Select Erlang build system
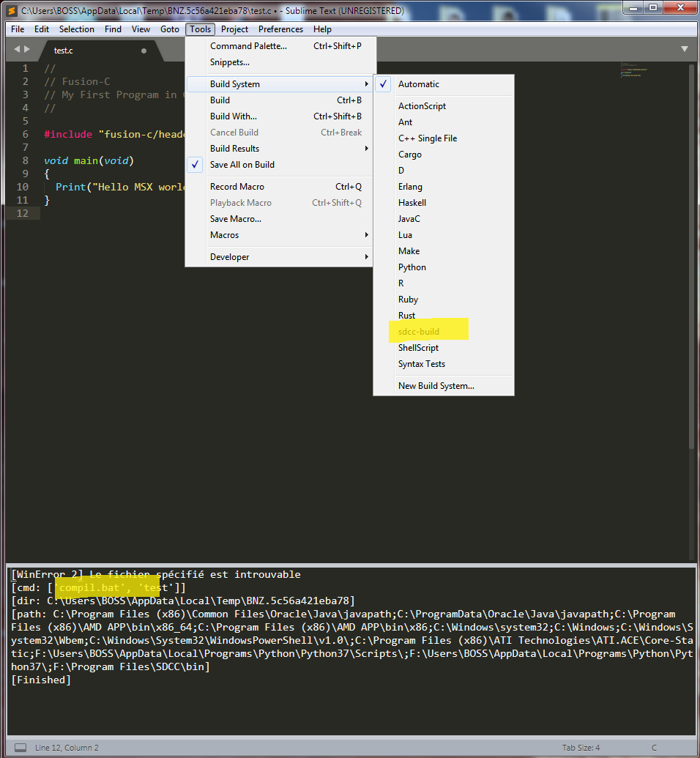700x758 pixels. click(x=444, y=187)
